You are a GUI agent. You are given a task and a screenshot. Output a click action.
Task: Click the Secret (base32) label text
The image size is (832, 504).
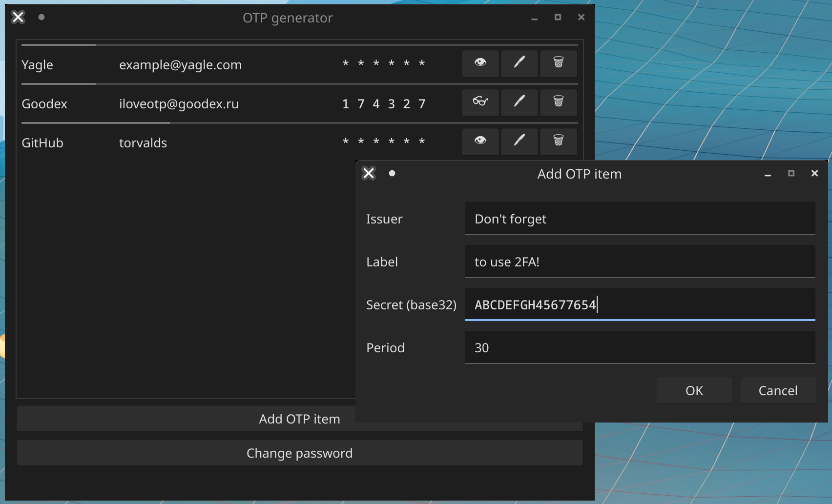[411, 305]
